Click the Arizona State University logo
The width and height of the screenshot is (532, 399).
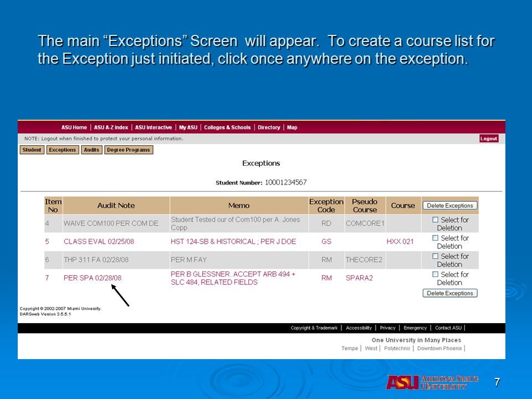pos(432,382)
